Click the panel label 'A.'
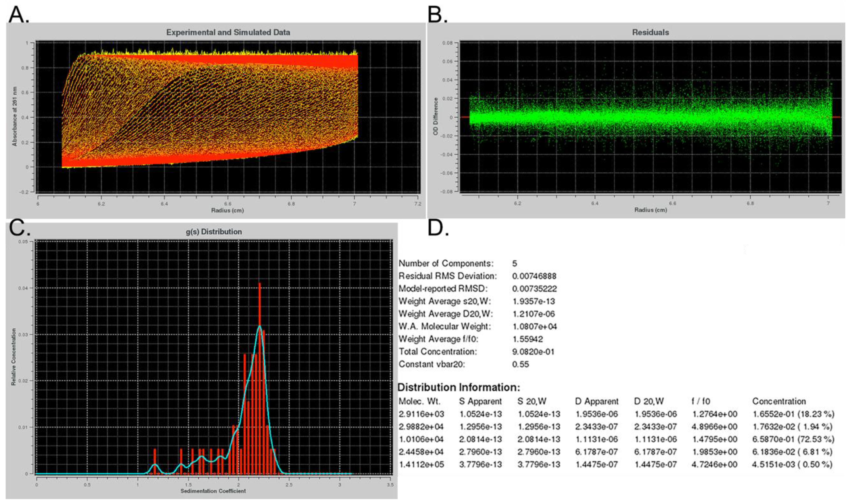 pyautogui.click(x=18, y=14)
